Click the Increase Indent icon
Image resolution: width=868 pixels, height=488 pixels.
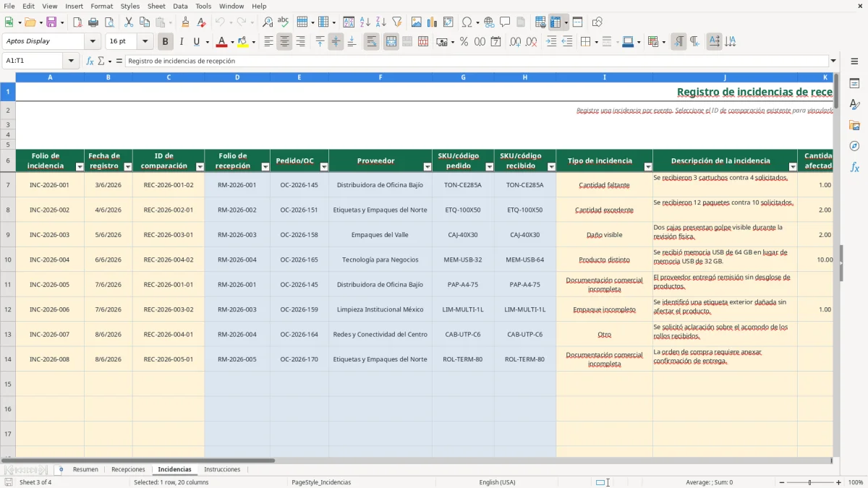click(x=552, y=42)
